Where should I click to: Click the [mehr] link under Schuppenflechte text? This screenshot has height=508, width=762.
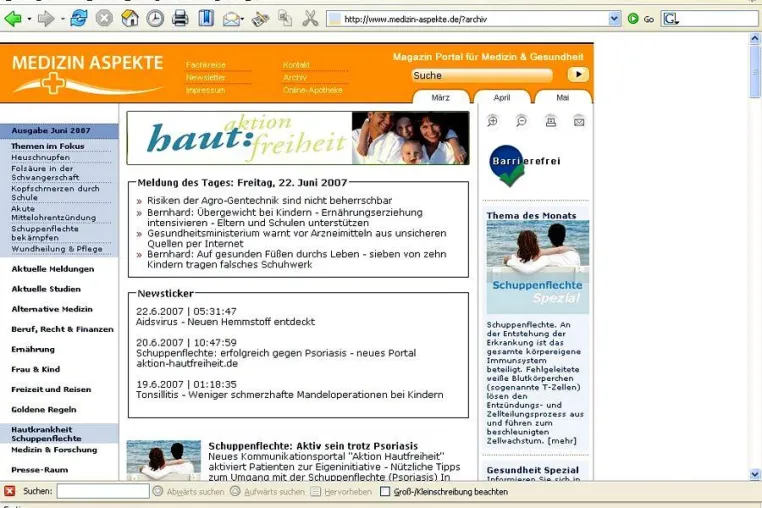[x=562, y=440]
